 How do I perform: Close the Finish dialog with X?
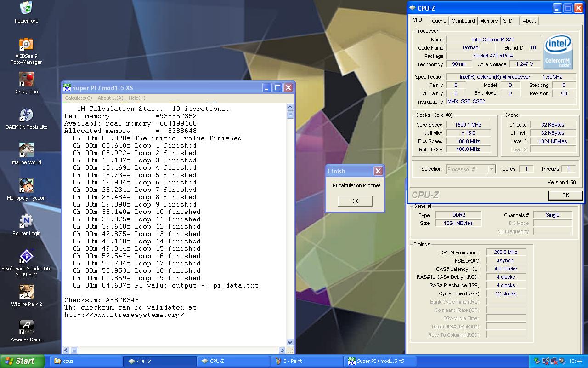pos(378,171)
